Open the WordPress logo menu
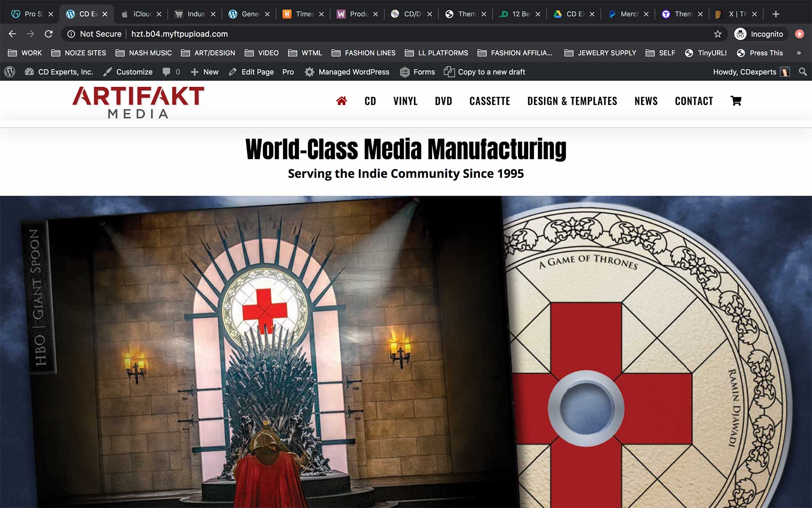This screenshot has height=508, width=812. 10,72
